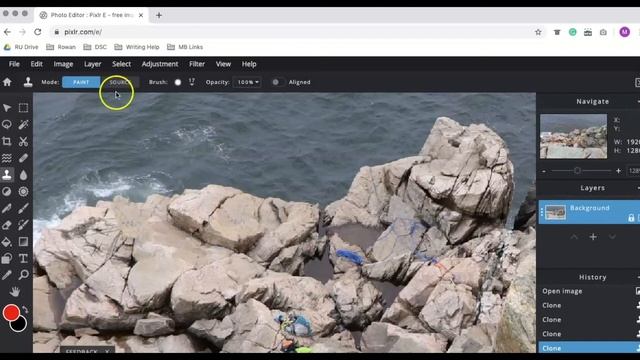Screen dimensions: 640x360
Task: Select the Sponge tool
Action: click(x=23, y=191)
